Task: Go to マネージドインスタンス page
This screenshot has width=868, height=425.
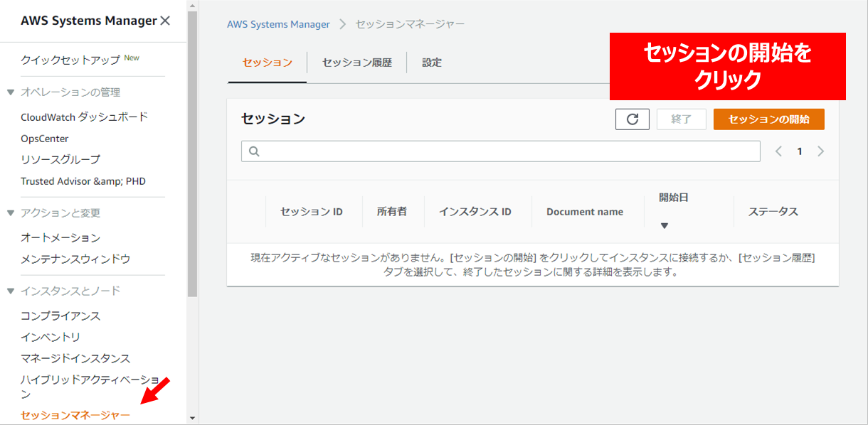Action: pyautogui.click(x=75, y=359)
